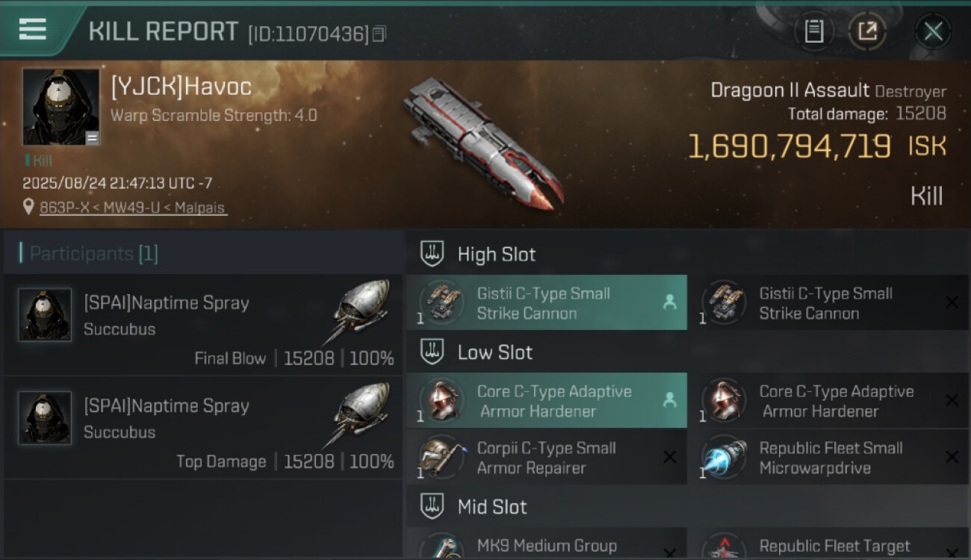971x560 pixels.
Task: Select Naptime Spray Top Damage entry
Action: [x=203, y=428]
